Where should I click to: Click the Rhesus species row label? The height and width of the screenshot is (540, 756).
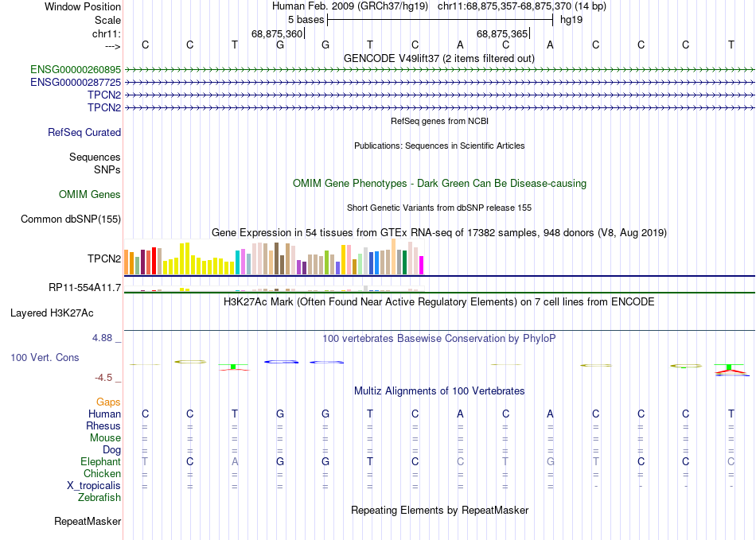103,426
